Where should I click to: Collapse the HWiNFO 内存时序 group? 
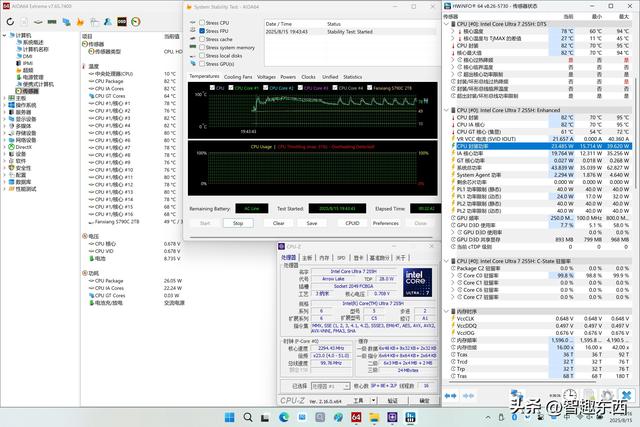tap(447, 311)
